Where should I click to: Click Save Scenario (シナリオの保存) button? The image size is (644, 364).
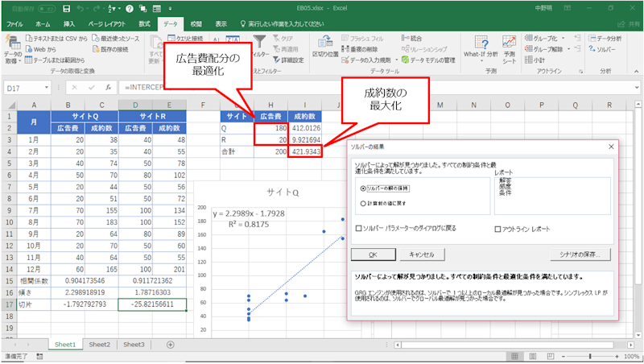580,254
